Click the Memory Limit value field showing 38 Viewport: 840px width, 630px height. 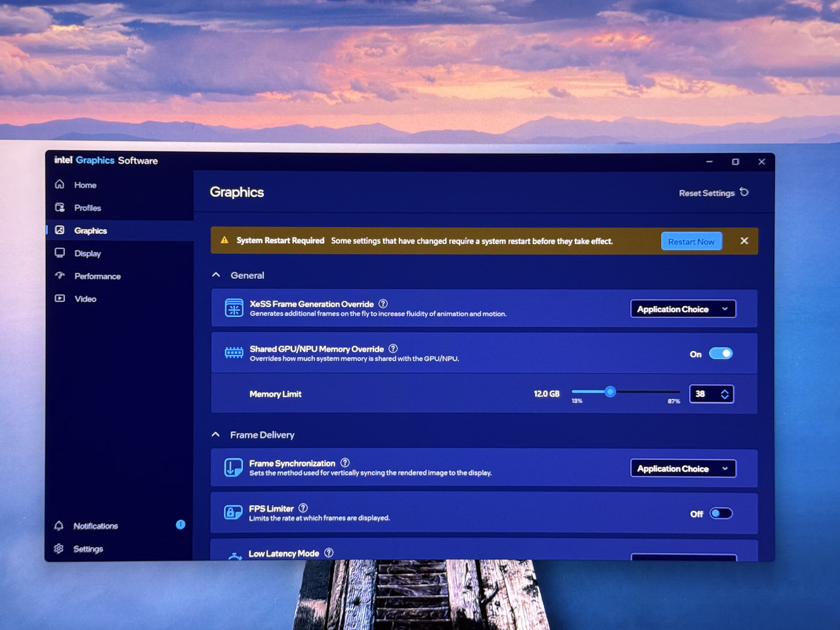tap(711, 394)
